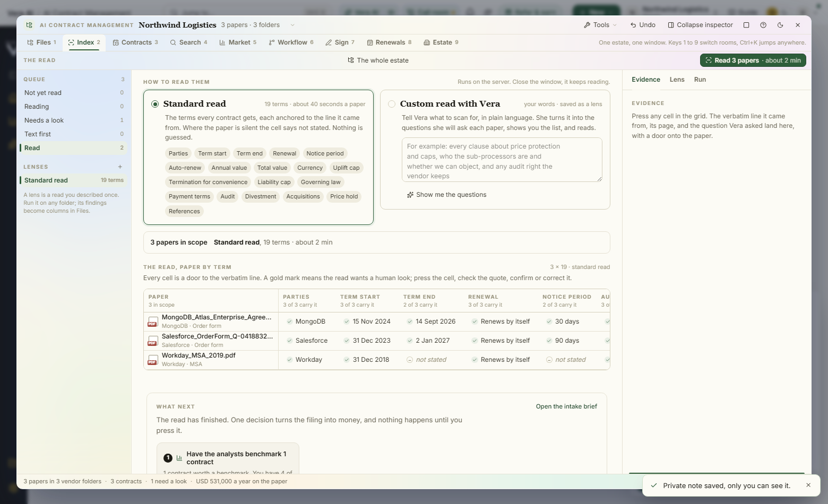Screen dimensions: 828x504
Task: Open the Workflow tab
Action: click(x=291, y=42)
